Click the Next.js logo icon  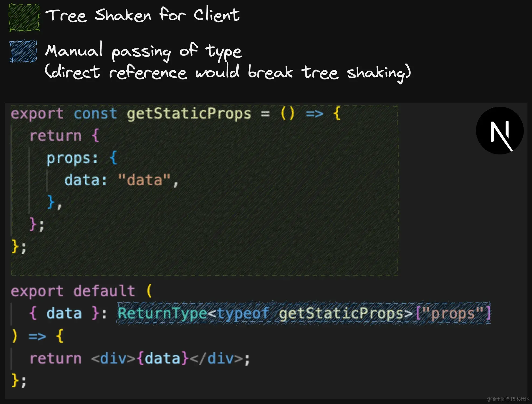500,131
